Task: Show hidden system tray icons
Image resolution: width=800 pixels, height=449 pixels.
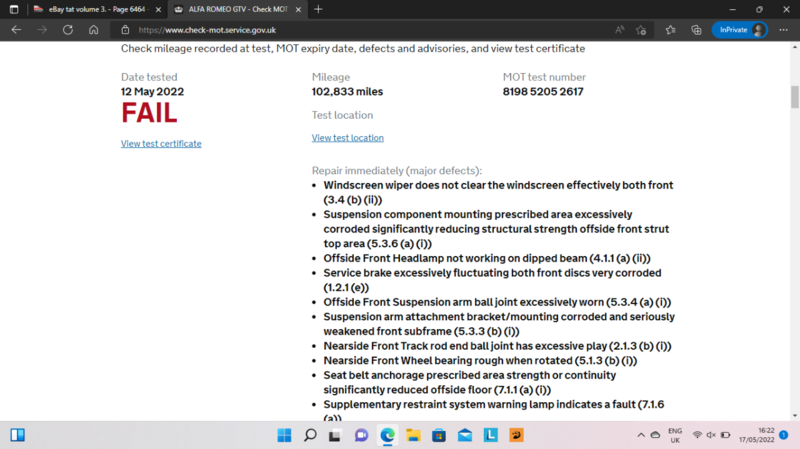Action: pyautogui.click(x=641, y=435)
